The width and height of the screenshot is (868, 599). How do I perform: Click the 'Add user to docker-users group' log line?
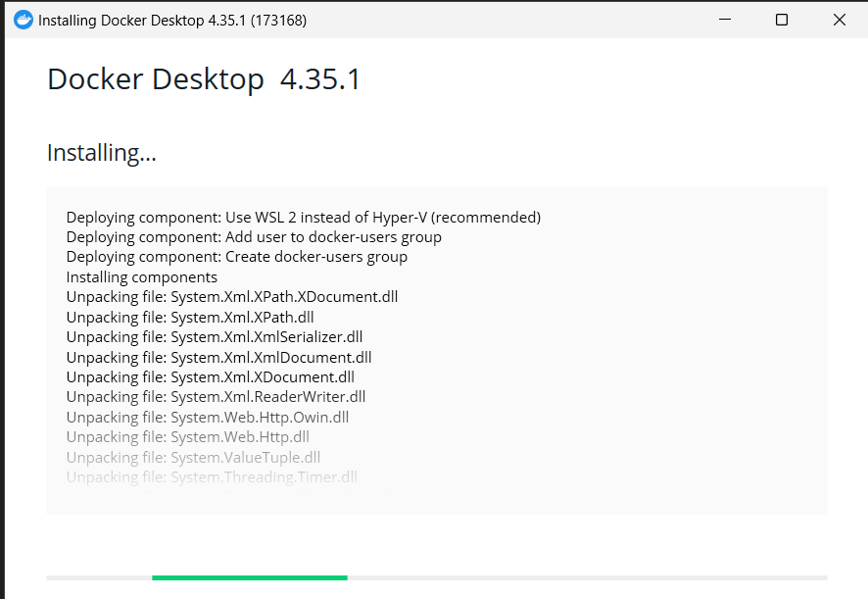[254, 237]
